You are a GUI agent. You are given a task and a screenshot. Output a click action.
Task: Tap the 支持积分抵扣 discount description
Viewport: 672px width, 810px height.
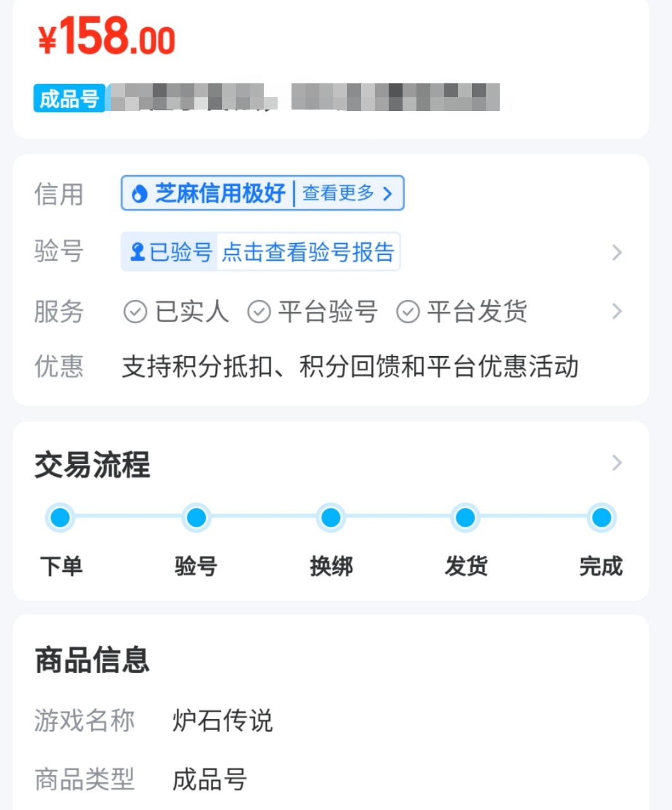click(350, 367)
